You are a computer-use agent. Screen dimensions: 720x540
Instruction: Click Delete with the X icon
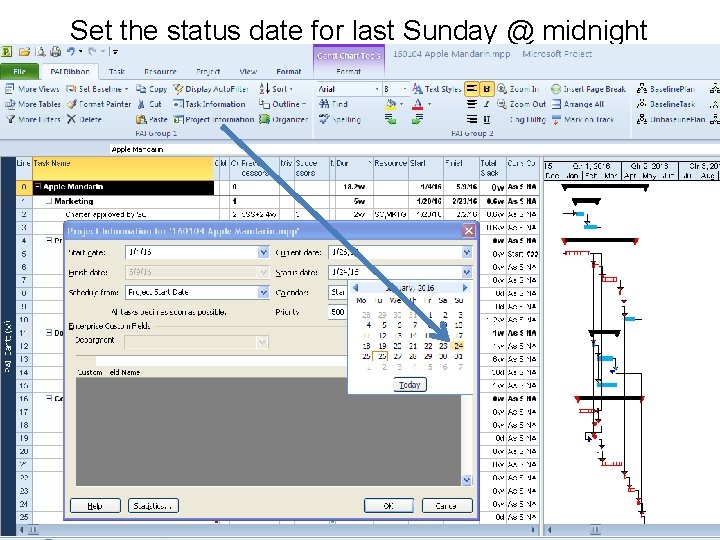84,119
